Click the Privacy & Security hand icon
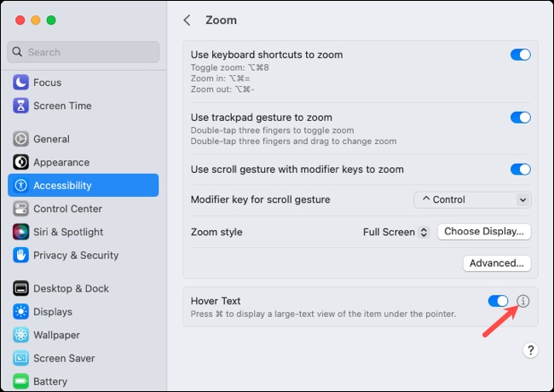The image size is (554, 392). click(x=20, y=256)
